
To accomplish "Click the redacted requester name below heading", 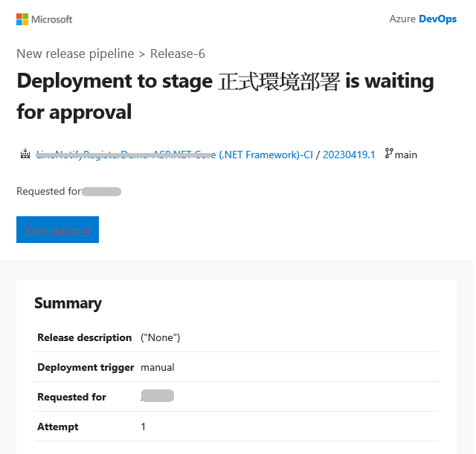I will click(101, 192).
